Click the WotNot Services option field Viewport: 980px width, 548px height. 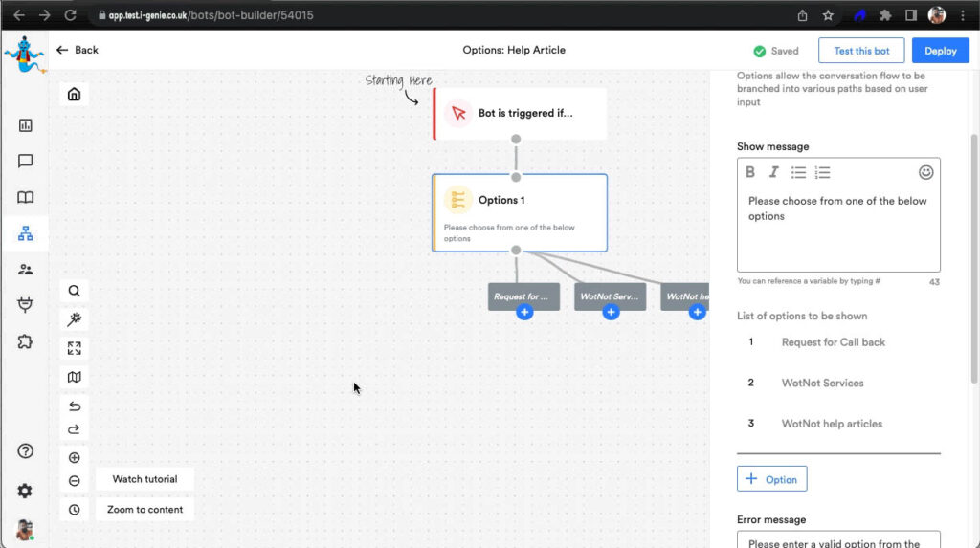[x=822, y=383]
